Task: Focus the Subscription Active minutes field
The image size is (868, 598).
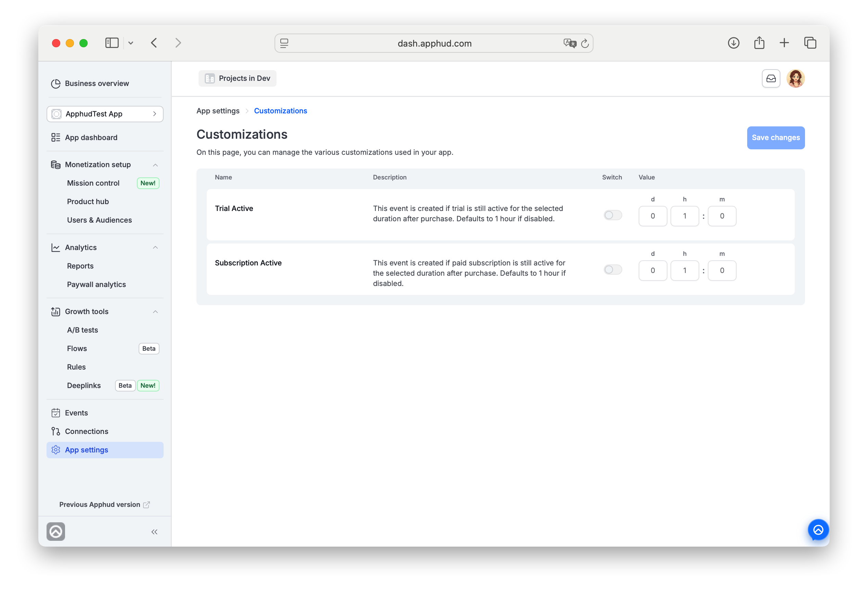Action: point(722,271)
